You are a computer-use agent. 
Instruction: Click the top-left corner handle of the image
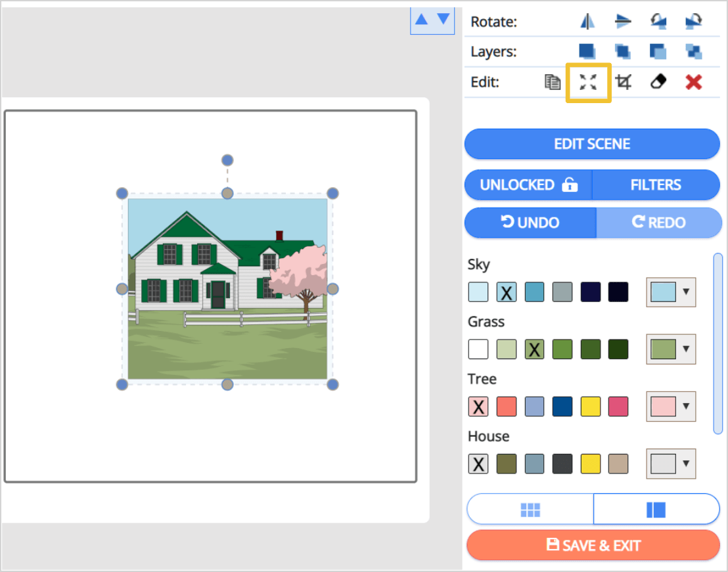122,193
